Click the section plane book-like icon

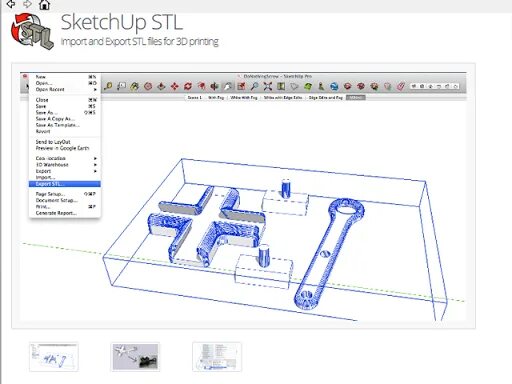[x=281, y=86]
